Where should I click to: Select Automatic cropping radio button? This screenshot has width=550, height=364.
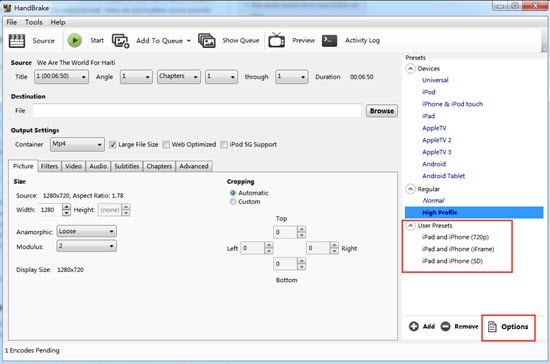pyautogui.click(x=233, y=193)
